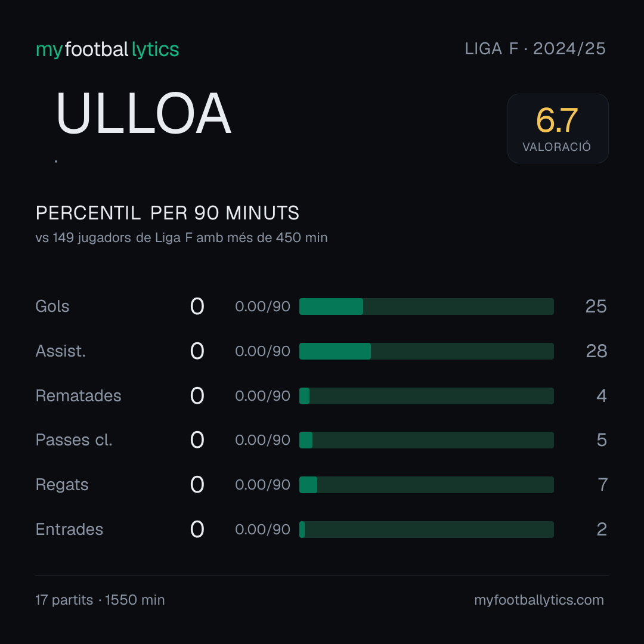Select the Rematades stat label

click(79, 396)
